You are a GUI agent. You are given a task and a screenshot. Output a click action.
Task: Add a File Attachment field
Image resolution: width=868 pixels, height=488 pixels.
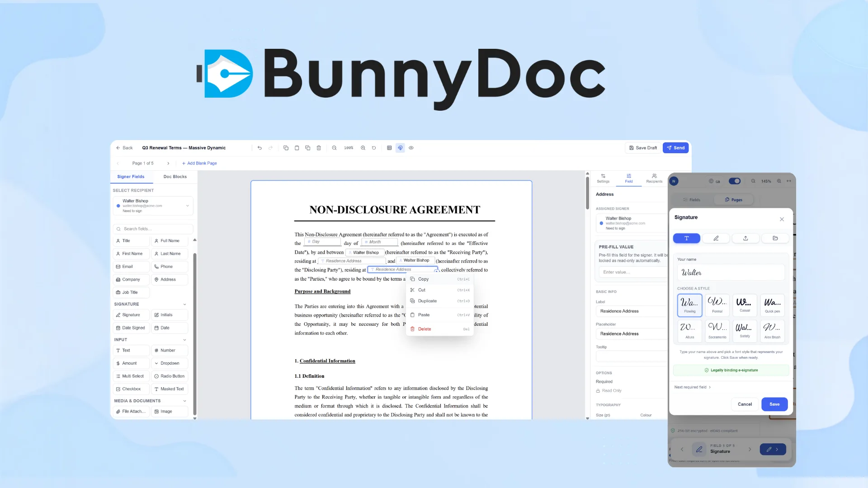[x=131, y=412]
